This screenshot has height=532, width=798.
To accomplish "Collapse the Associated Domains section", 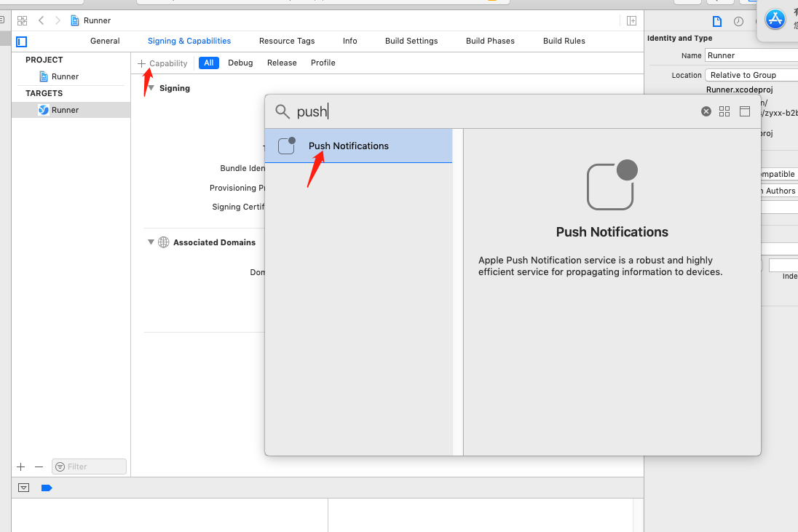I will (151, 242).
